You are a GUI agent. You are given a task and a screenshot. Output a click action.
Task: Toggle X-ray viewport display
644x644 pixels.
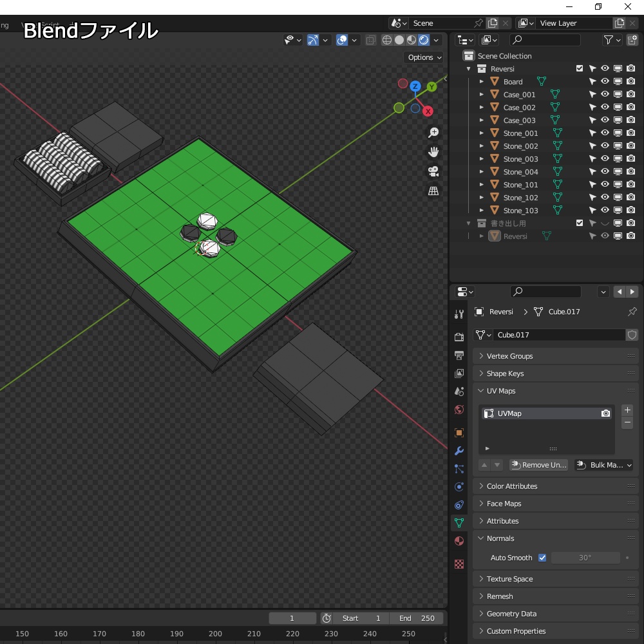(370, 40)
